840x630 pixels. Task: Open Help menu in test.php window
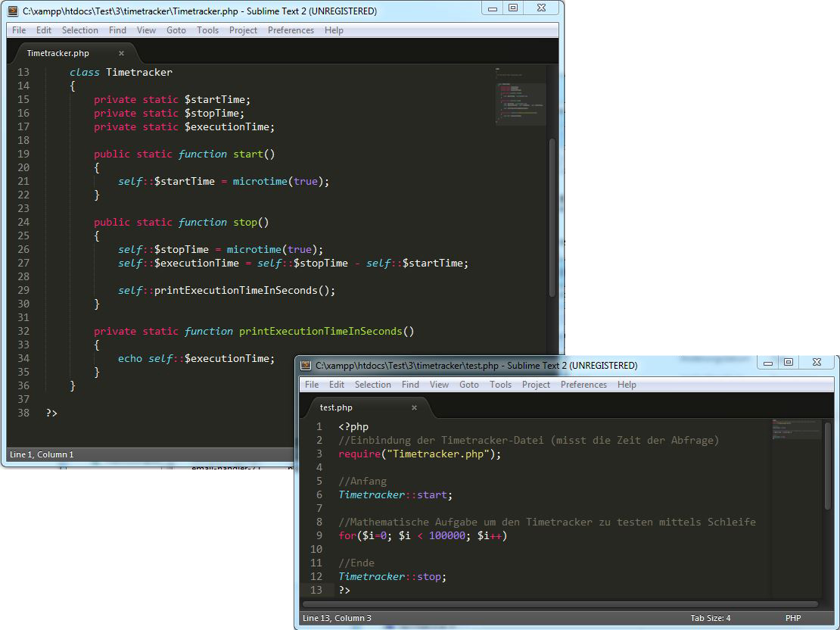pyautogui.click(x=627, y=385)
